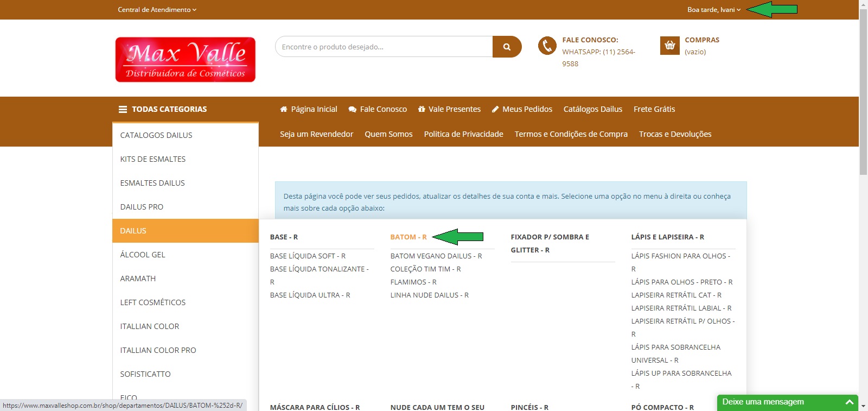This screenshot has width=868, height=411.
Task: Open the Boa tarde, Ivani account menu
Action: tap(714, 10)
